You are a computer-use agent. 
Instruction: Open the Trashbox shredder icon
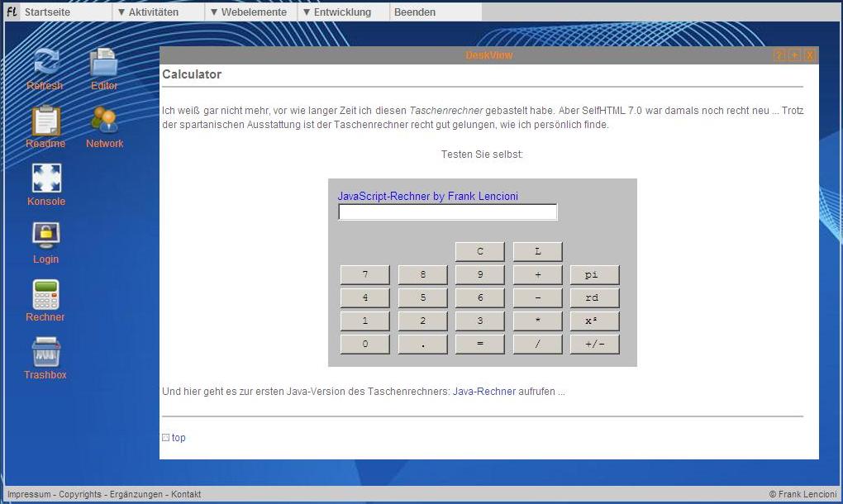click(x=45, y=353)
